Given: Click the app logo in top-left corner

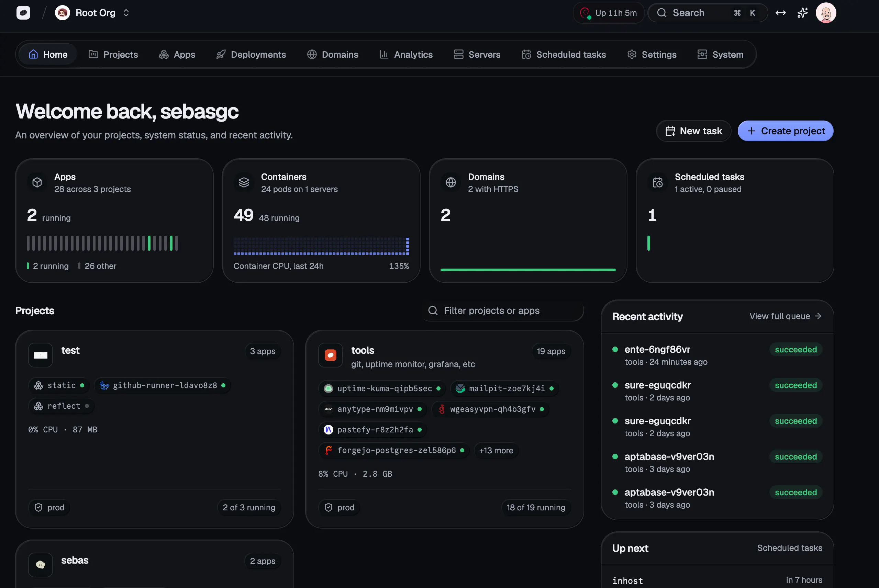Looking at the screenshot, I should coord(23,13).
